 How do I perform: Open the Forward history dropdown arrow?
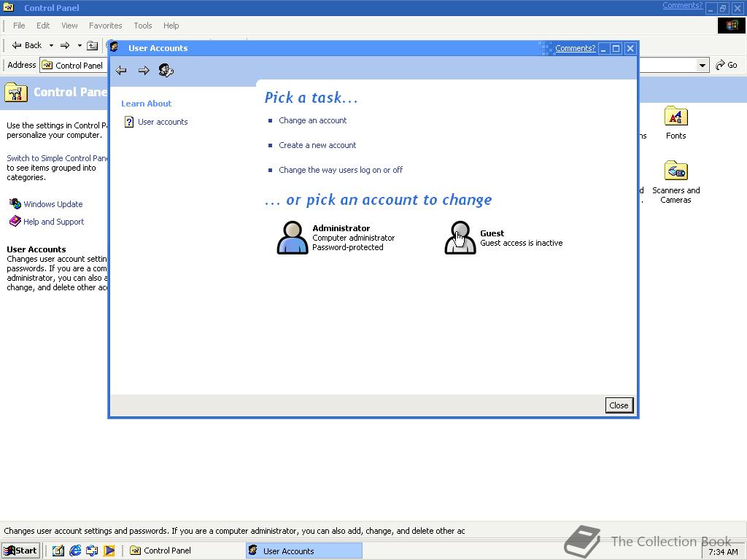click(x=80, y=46)
